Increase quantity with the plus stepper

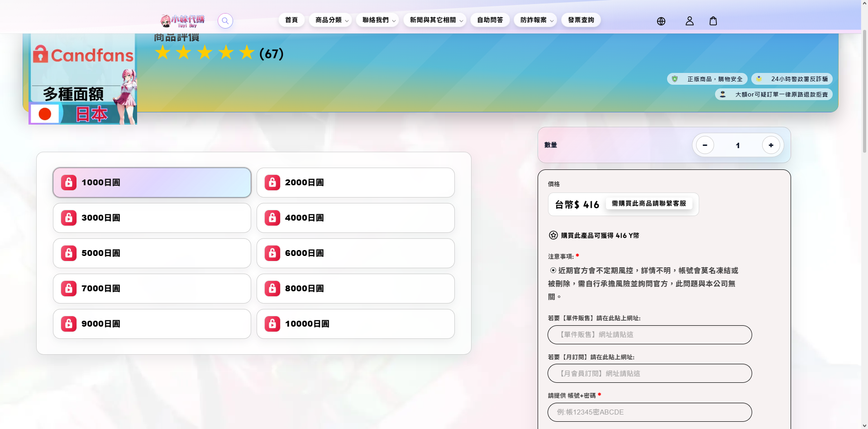(x=771, y=145)
